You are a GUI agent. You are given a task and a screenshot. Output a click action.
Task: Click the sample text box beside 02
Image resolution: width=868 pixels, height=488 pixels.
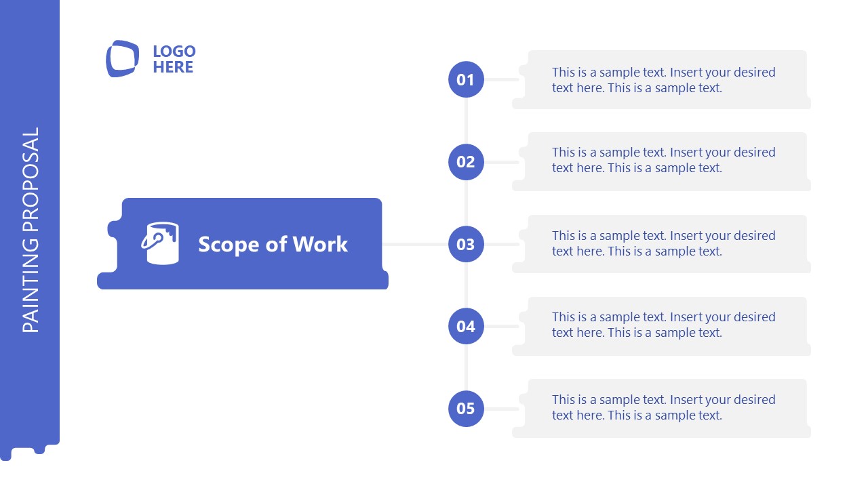[x=662, y=161]
